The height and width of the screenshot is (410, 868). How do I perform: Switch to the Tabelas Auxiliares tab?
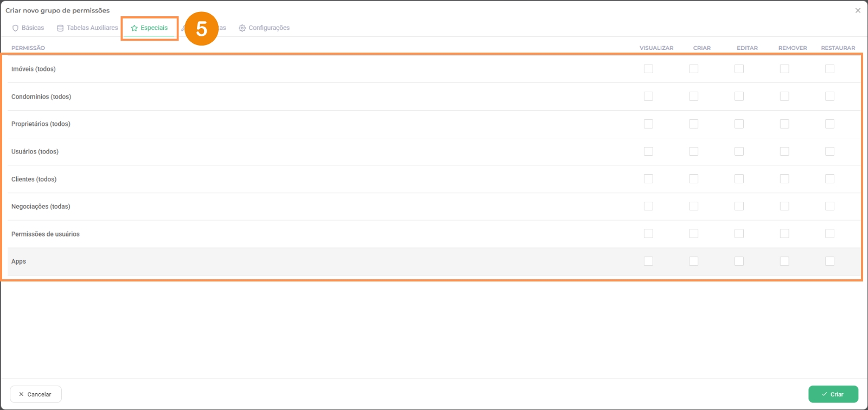click(x=92, y=28)
